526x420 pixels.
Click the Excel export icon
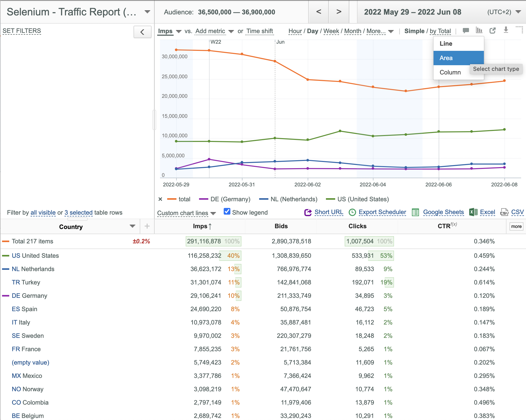point(473,212)
